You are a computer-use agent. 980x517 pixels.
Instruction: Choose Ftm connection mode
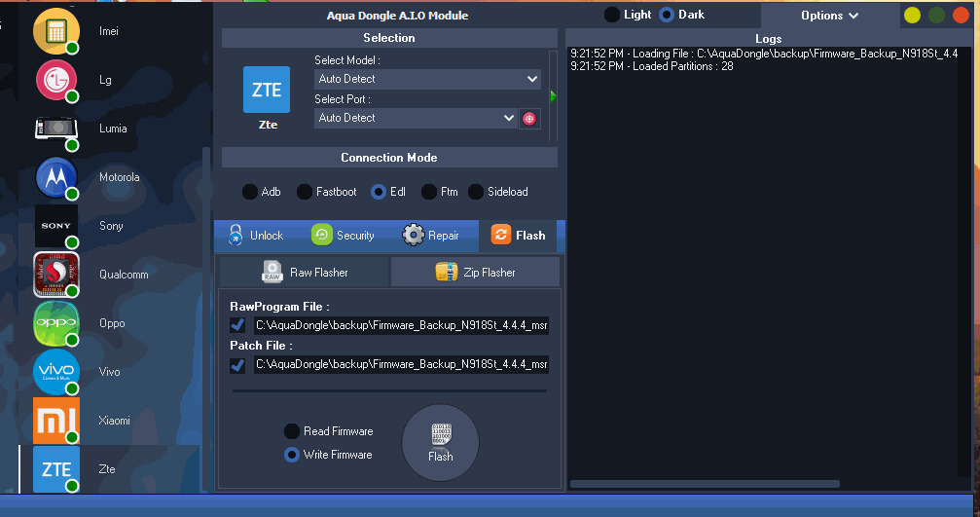[429, 192]
